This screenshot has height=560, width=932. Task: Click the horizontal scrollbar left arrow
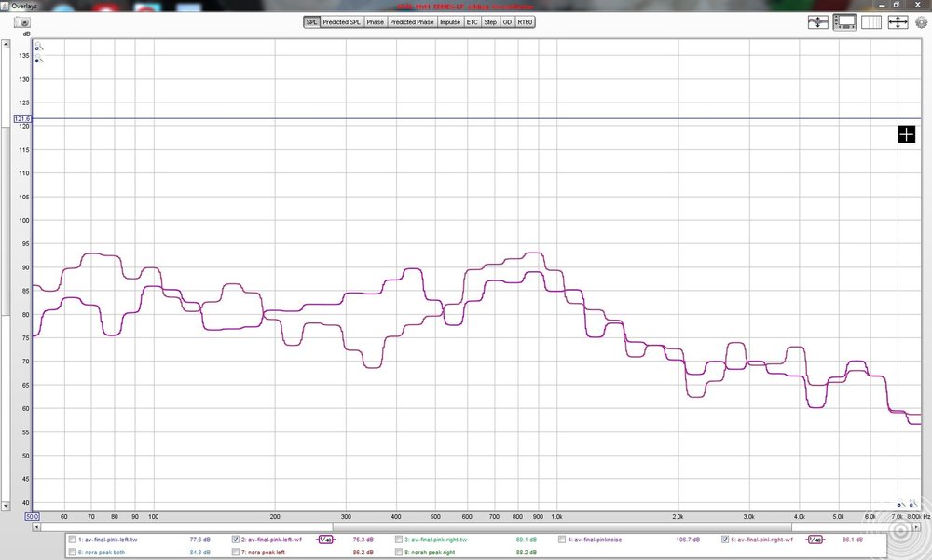click(36, 527)
